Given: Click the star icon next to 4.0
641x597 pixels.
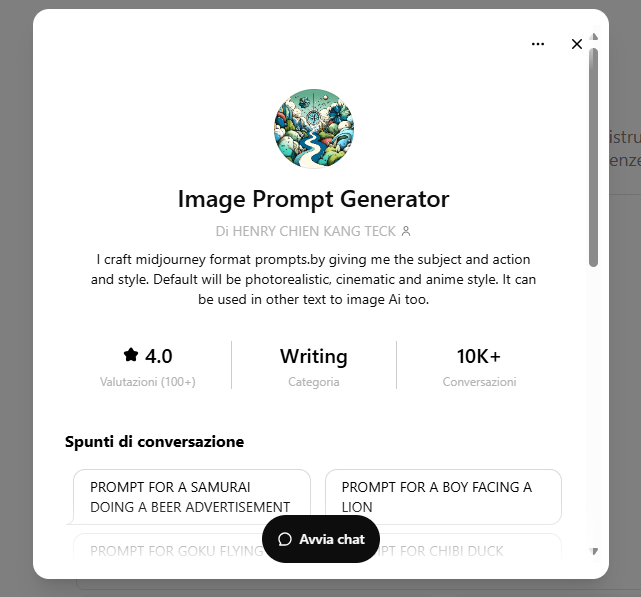Looking at the screenshot, I should pyautogui.click(x=131, y=355).
